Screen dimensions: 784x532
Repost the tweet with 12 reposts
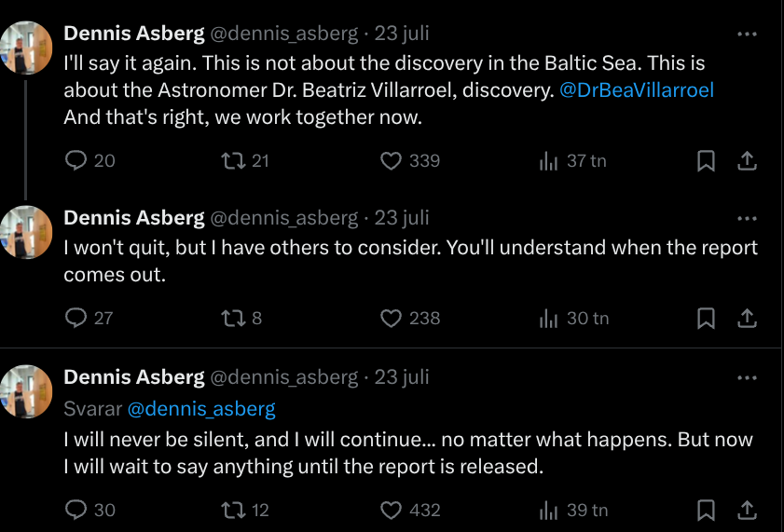(233, 511)
